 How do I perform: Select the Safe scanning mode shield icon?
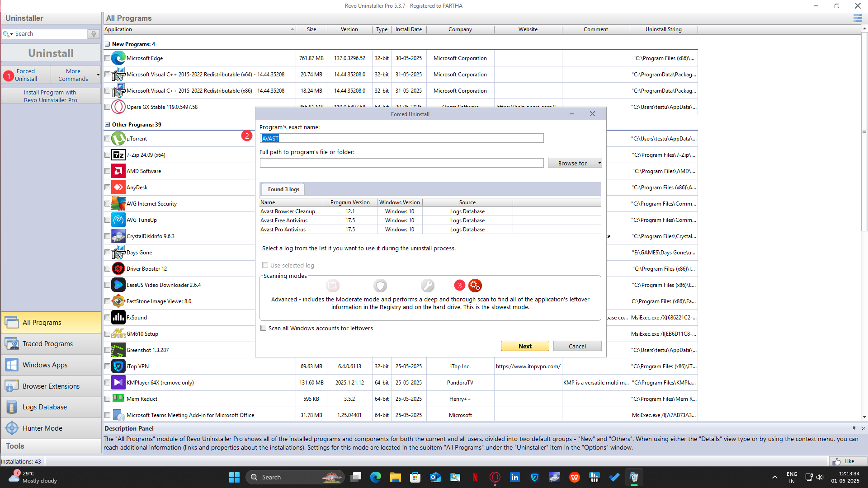click(380, 286)
